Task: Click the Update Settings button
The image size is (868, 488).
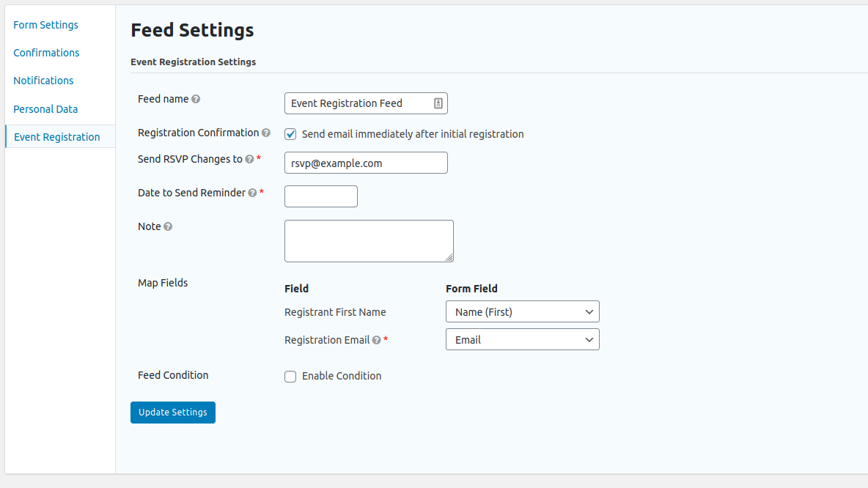Action: [173, 413]
